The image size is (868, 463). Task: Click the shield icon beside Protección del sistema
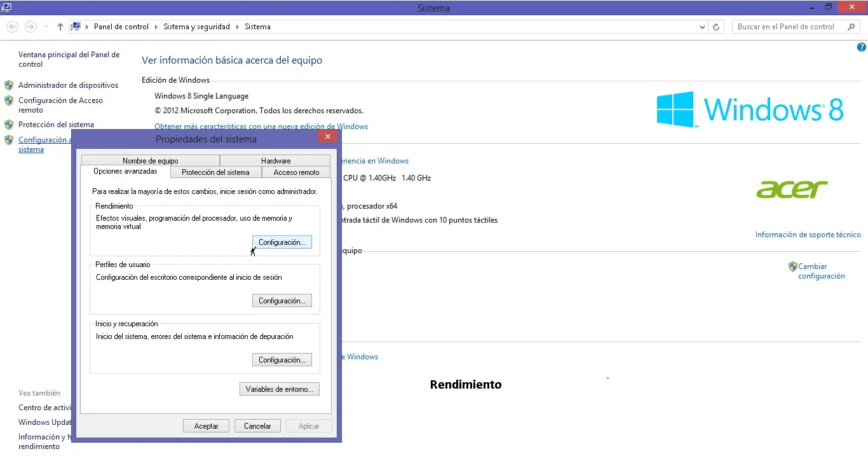9,125
